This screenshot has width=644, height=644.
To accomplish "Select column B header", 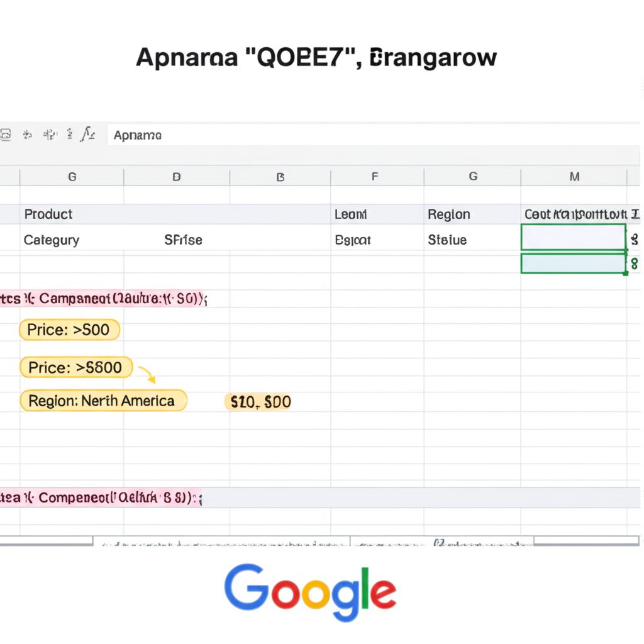I will coord(280,177).
